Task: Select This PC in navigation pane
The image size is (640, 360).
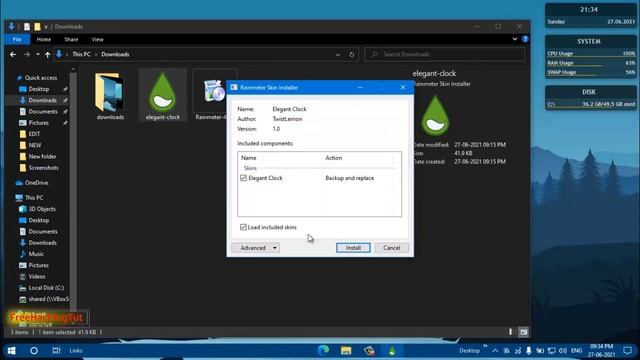Action: coord(33,198)
